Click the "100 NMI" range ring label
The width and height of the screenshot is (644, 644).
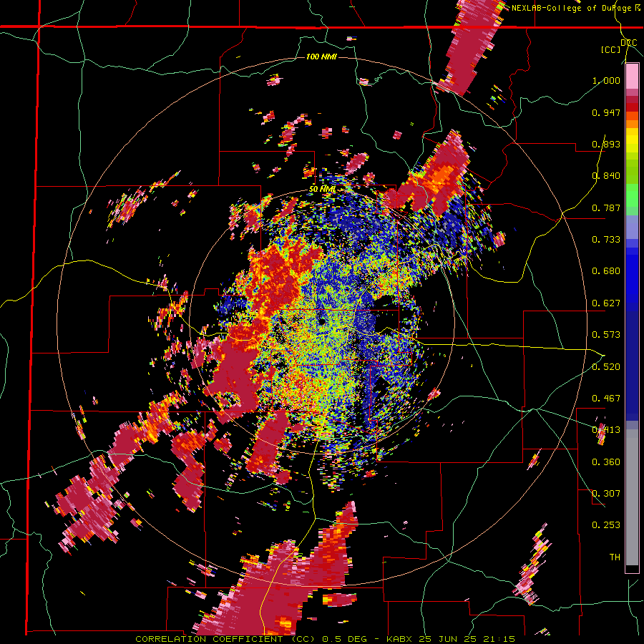321,57
